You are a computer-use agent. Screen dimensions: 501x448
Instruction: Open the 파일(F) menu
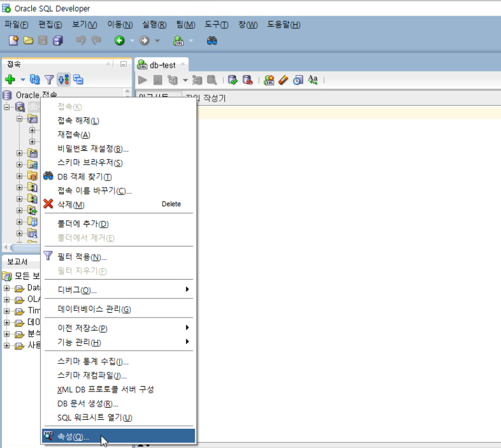pos(16,25)
